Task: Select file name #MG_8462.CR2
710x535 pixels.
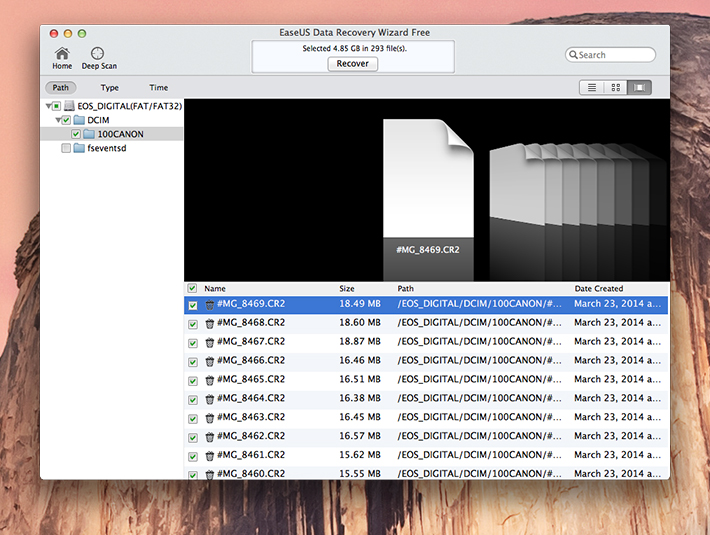Action: click(x=251, y=436)
